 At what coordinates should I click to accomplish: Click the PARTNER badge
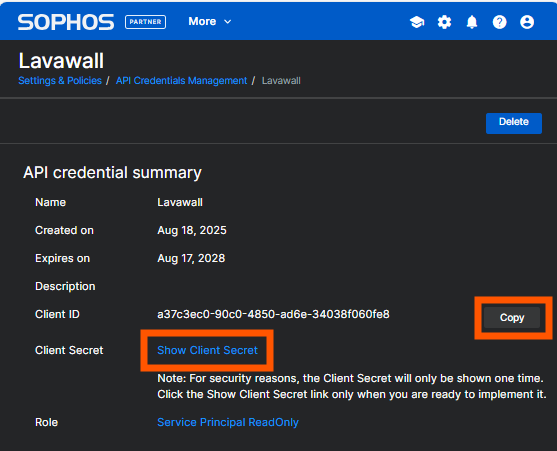[145, 22]
